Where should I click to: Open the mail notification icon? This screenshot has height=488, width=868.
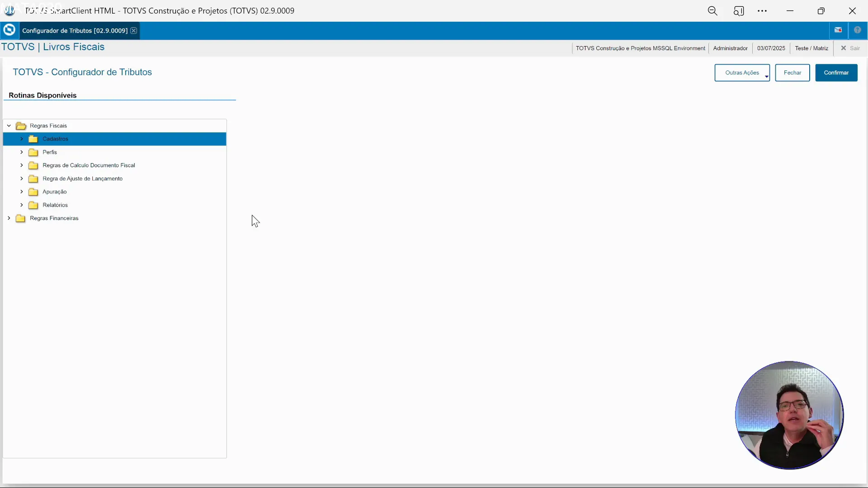tap(838, 30)
